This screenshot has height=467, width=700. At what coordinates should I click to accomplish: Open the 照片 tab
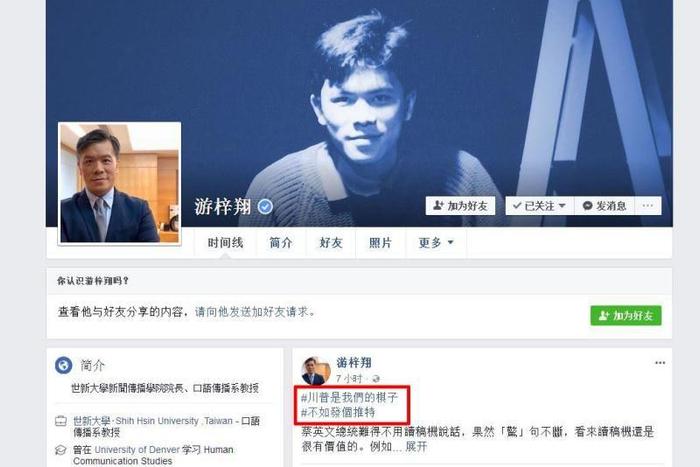(x=380, y=242)
